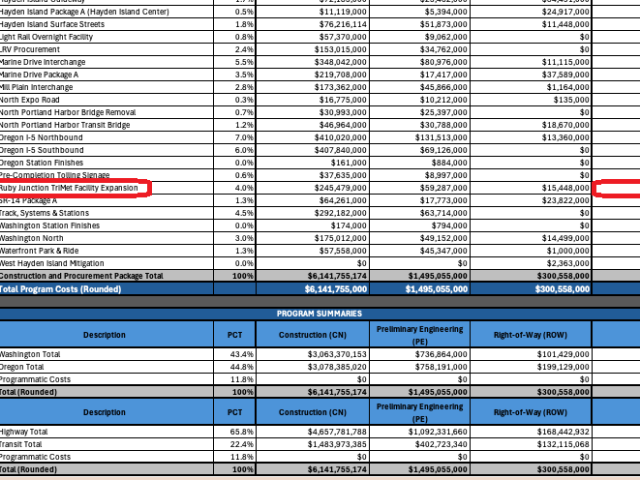Image resolution: width=640 pixels, height=480 pixels.
Task: Select the LRV Procurement PE amount $34,762,000
Action: (x=444, y=49)
